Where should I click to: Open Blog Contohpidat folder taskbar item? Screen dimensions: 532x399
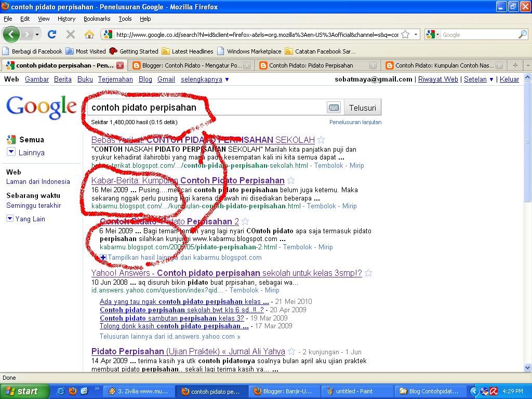click(x=430, y=391)
